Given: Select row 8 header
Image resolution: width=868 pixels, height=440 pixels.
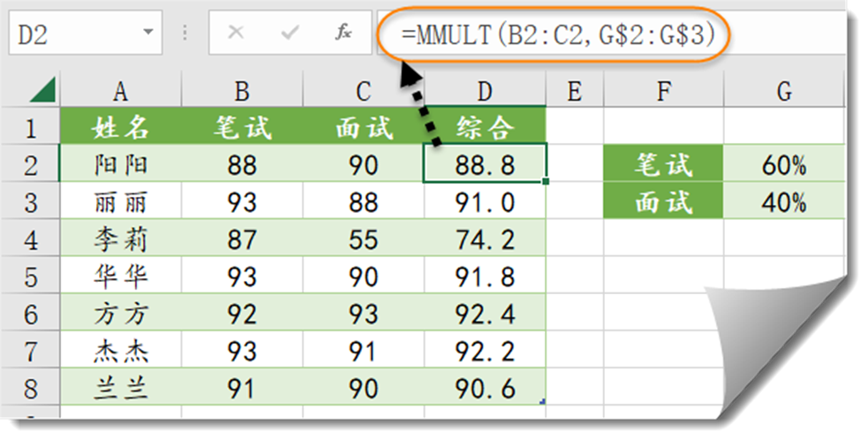Looking at the screenshot, I should [30, 387].
